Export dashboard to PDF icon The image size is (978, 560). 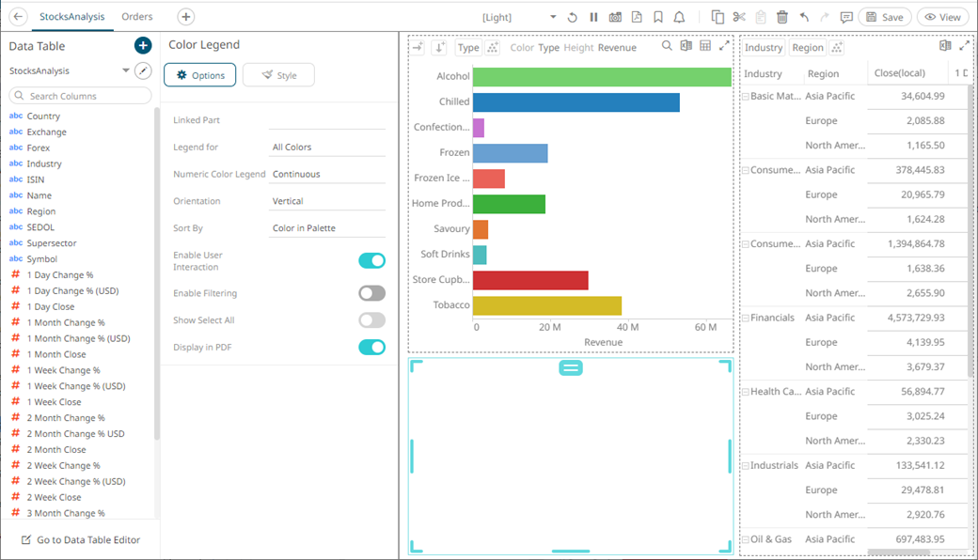pos(637,17)
